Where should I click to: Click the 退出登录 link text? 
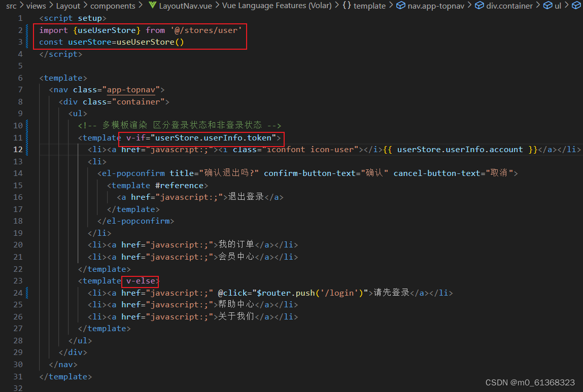(x=246, y=197)
